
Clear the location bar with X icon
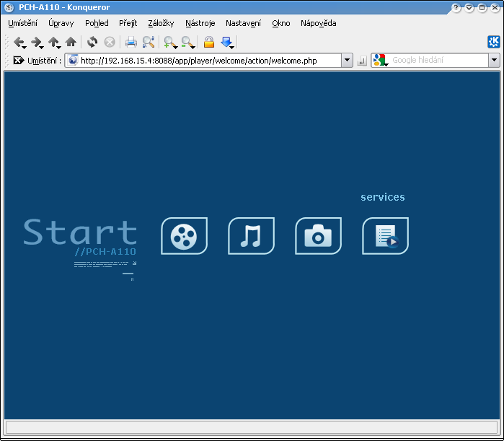[18, 60]
